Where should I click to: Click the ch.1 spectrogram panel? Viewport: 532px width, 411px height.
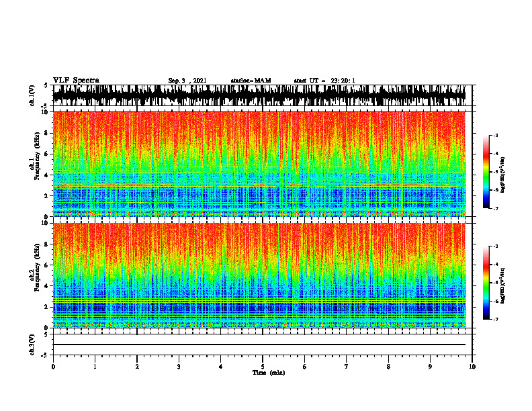tap(259, 164)
